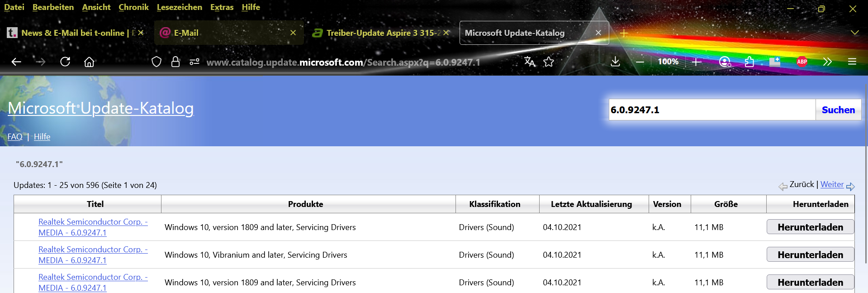The width and height of the screenshot is (868, 293).
Task: Open the Datei menu
Action: click(14, 7)
